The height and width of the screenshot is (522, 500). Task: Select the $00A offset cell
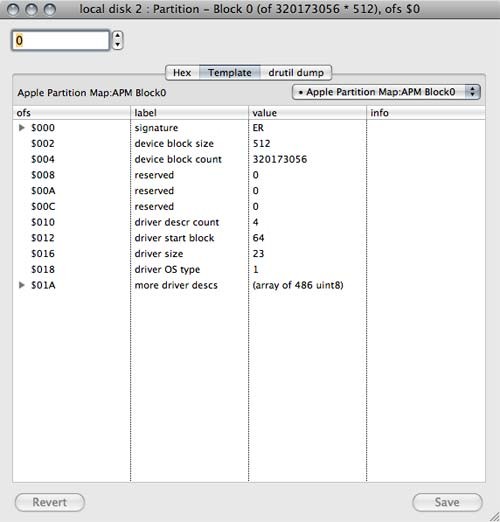43,191
